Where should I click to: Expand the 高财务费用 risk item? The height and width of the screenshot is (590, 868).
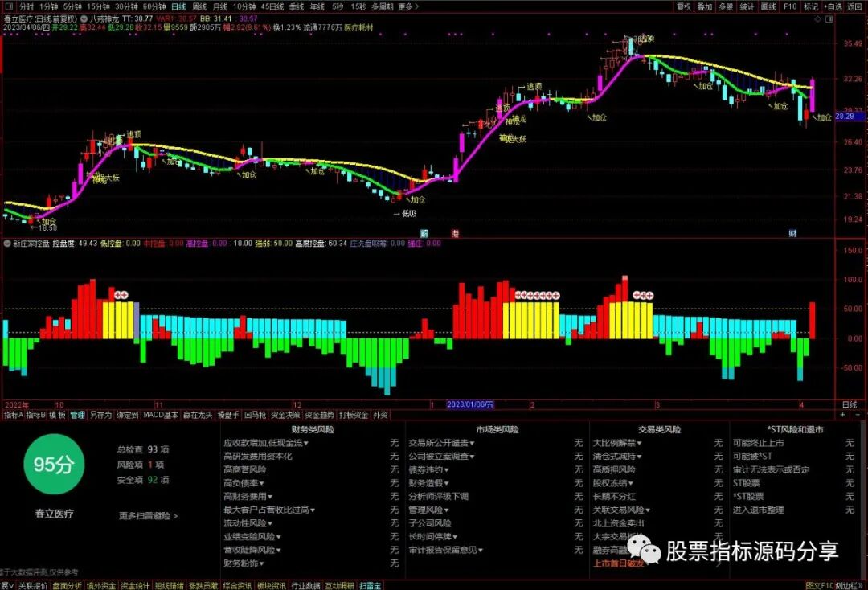click(269, 497)
